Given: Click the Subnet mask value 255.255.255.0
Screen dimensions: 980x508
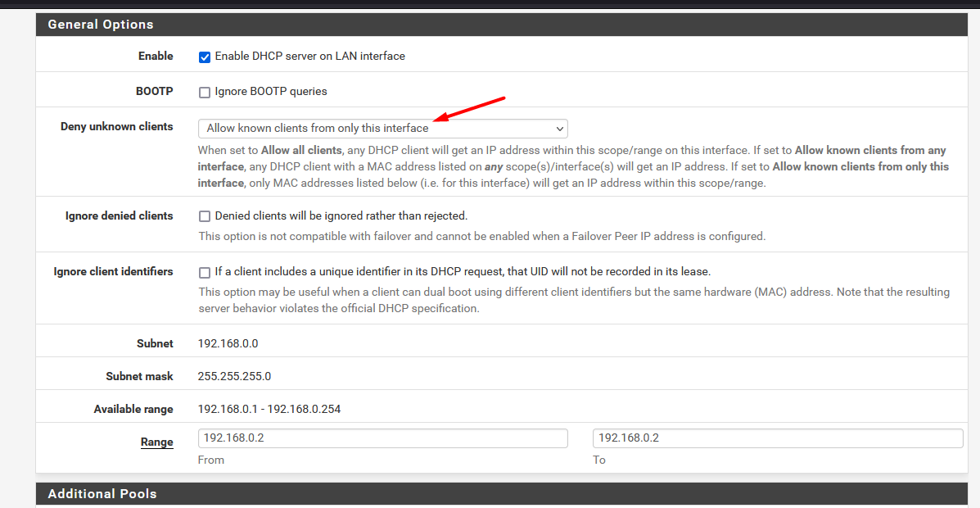Looking at the screenshot, I should 234,377.
